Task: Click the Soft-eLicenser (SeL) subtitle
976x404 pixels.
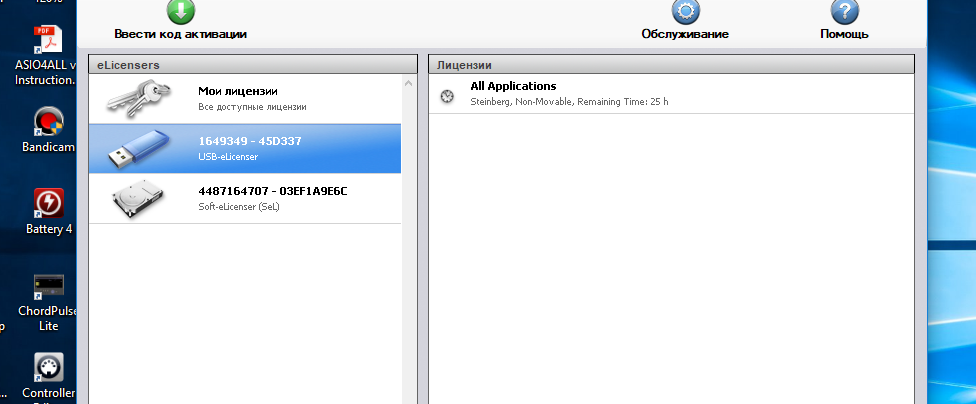Action: 239,207
